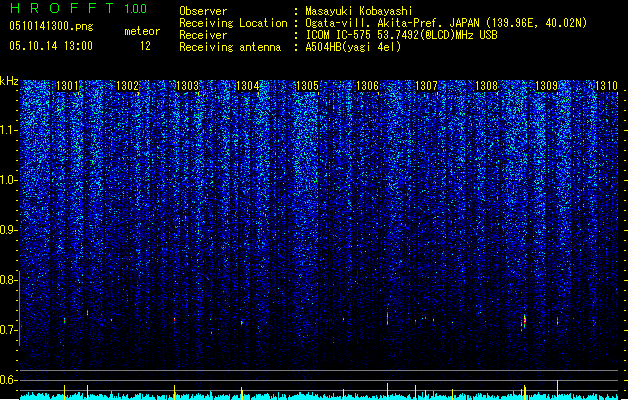This screenshot has height=400, width=629.
Task: Click the date stamp 05.10.14 13:00
Action: 51,46
